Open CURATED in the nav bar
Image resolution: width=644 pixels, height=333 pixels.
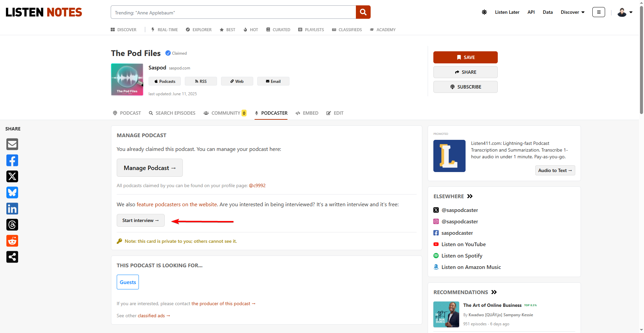coord(278,30)
